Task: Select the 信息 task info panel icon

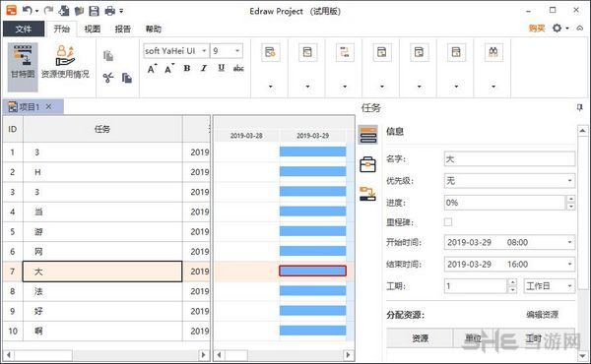Action: (367, 135)
